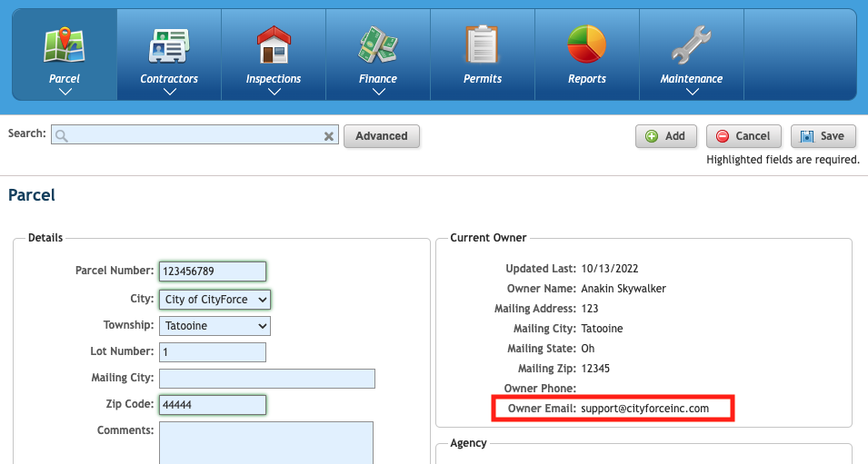Expand the chevron under Contractors
This screenshot has height=464, width=868.
(x=169, y=92)
